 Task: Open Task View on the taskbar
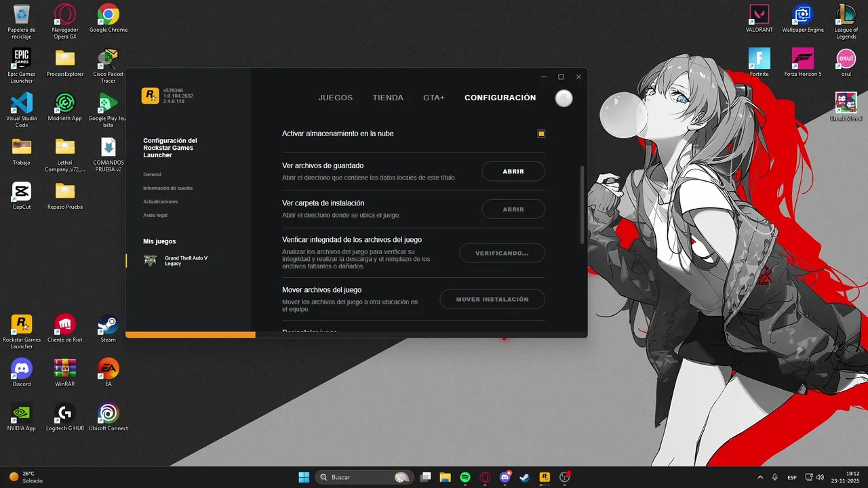click(x=425, y=477)
